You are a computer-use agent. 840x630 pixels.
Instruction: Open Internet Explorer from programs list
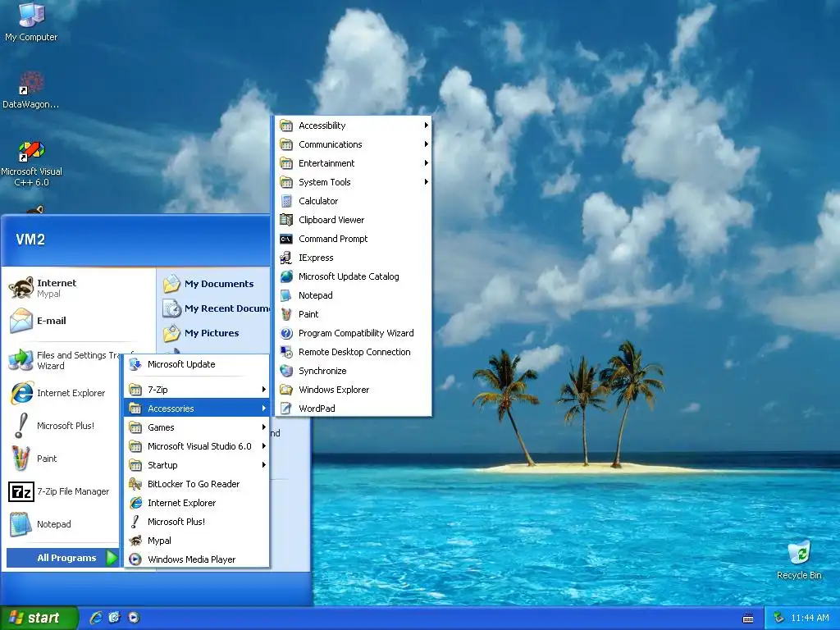coord(196,503)
